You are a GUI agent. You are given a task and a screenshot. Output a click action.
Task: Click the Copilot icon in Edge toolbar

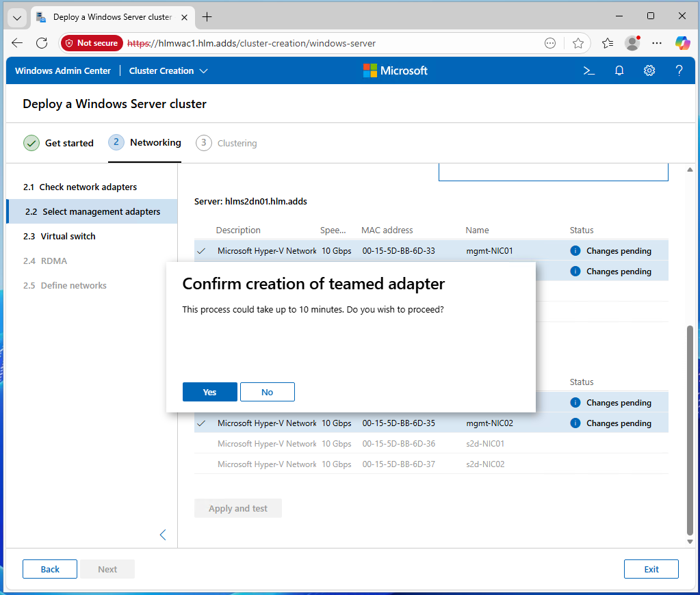pos(682,43)
